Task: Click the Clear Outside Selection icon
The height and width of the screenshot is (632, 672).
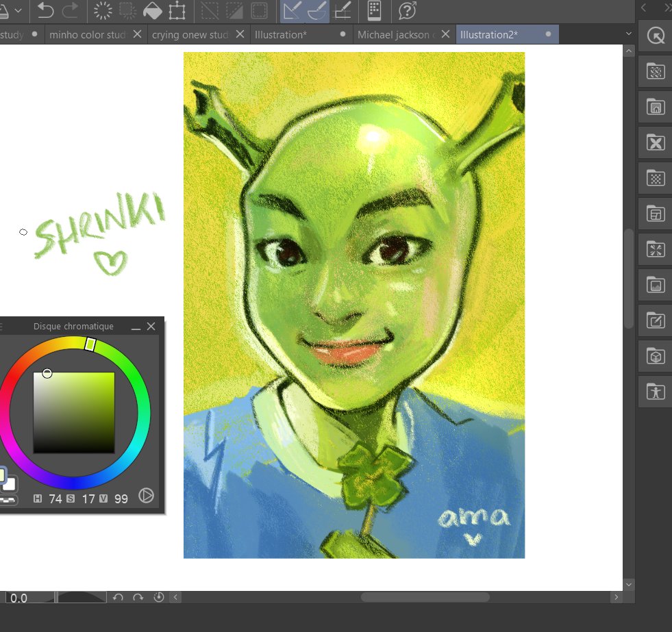Action: pyautogui.click(x=127, y=11)
